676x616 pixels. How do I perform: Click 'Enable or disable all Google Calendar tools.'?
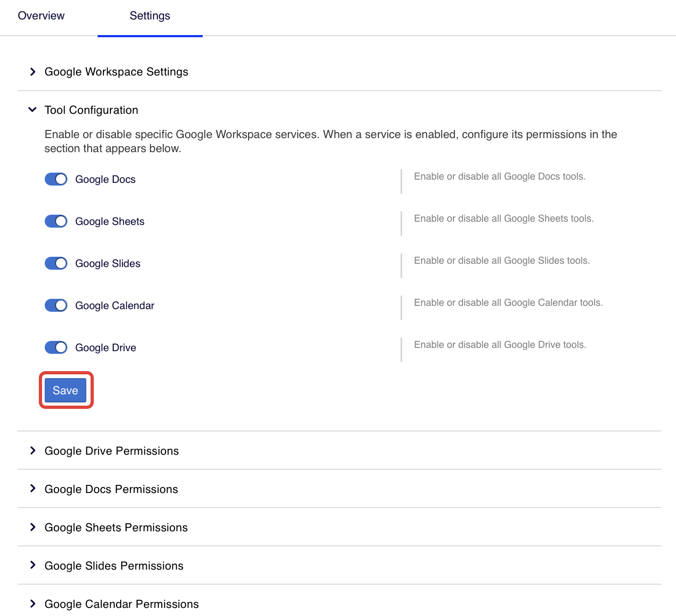click(508, 303)
